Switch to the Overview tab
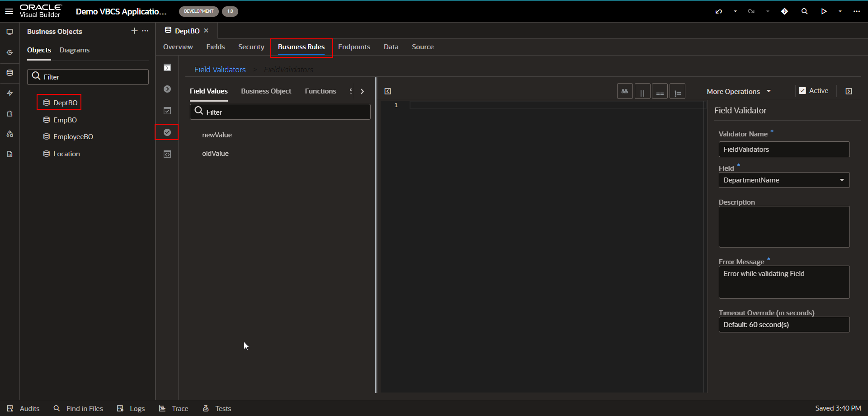 (178, 47)
